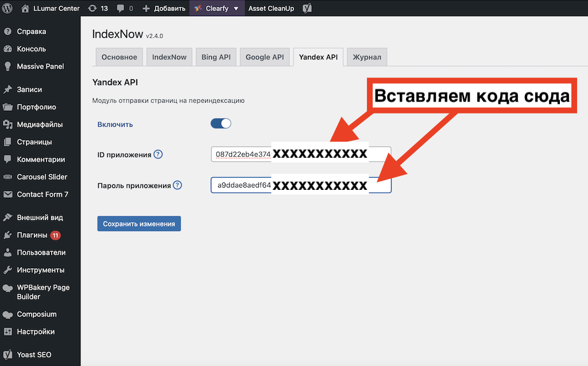Viewport: 588px width, 366px height.
Task: Open Asset CleanUp in the admin bar
Action: (271, 8)
